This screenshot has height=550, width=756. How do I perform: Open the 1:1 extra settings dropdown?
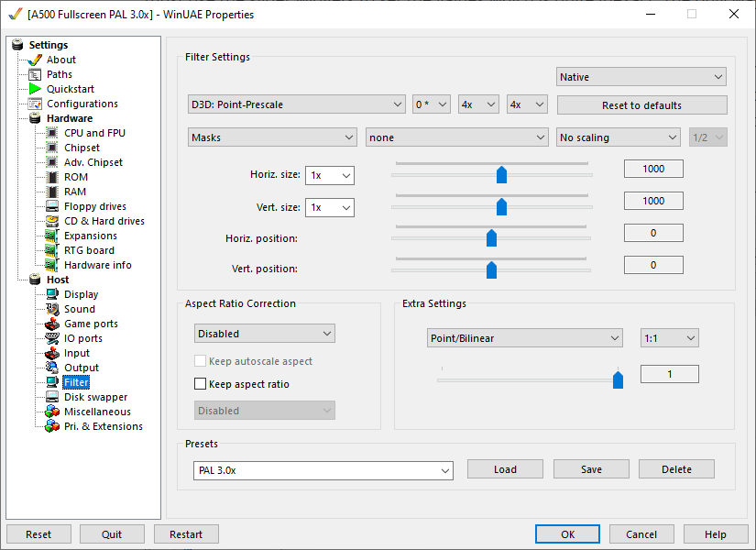tap(670, 338)
